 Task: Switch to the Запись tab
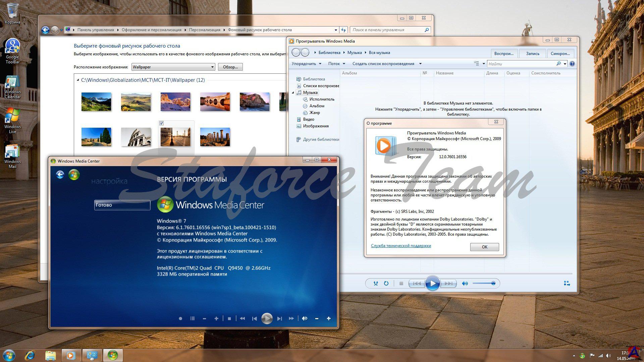533,54
